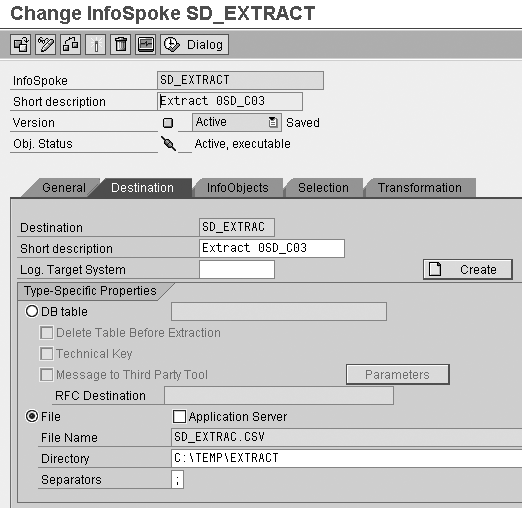Click the Obj. Status plug icon
The width and height of the screenshot is (522, 508).
169,144
